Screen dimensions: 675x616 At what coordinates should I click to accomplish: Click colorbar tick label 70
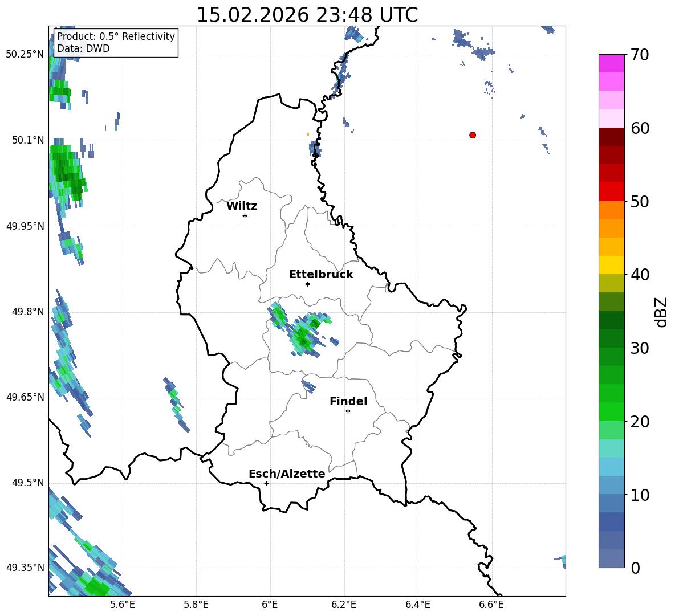[640, 55]
